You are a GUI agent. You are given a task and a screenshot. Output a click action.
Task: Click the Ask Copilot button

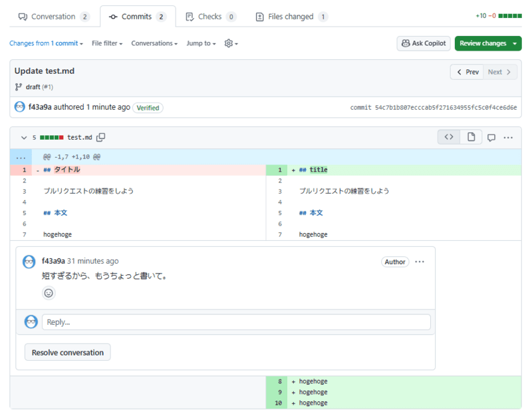(x=424, y=43)
